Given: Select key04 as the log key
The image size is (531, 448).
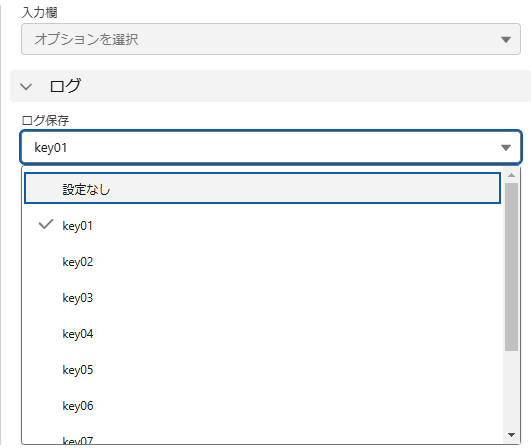Looking at the screenshot, I should [262, 334].
